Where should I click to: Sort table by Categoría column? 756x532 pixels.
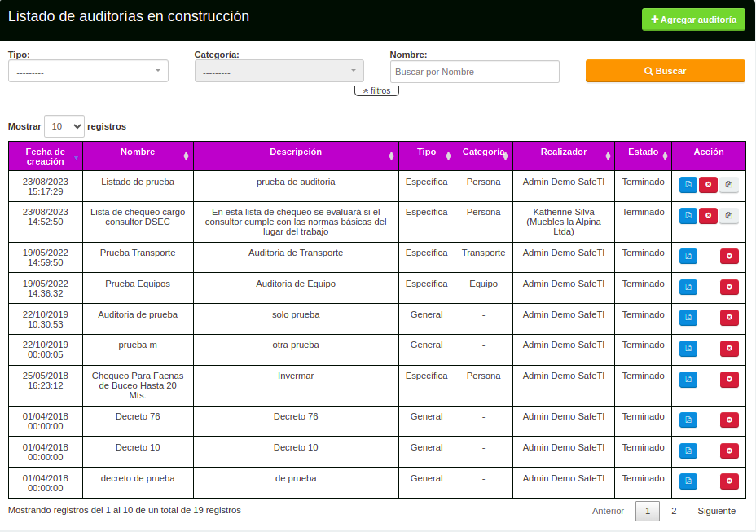click(484, 156)
